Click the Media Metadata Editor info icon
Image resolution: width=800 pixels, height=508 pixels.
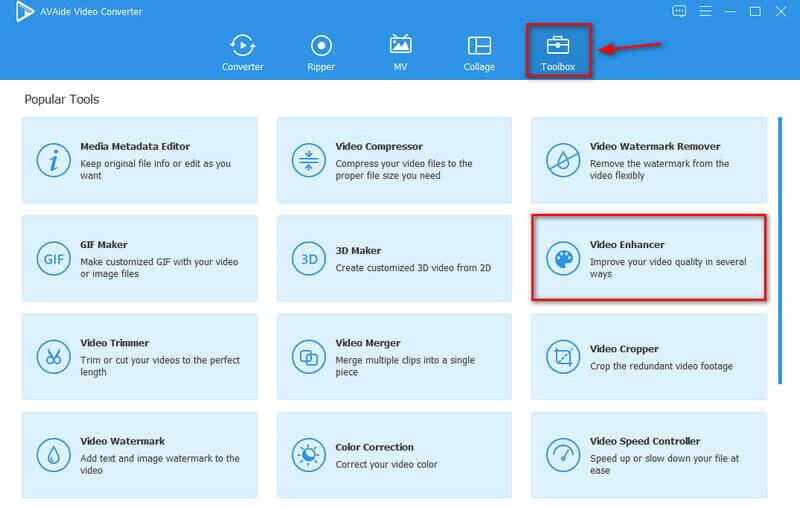tap(53, 160)
